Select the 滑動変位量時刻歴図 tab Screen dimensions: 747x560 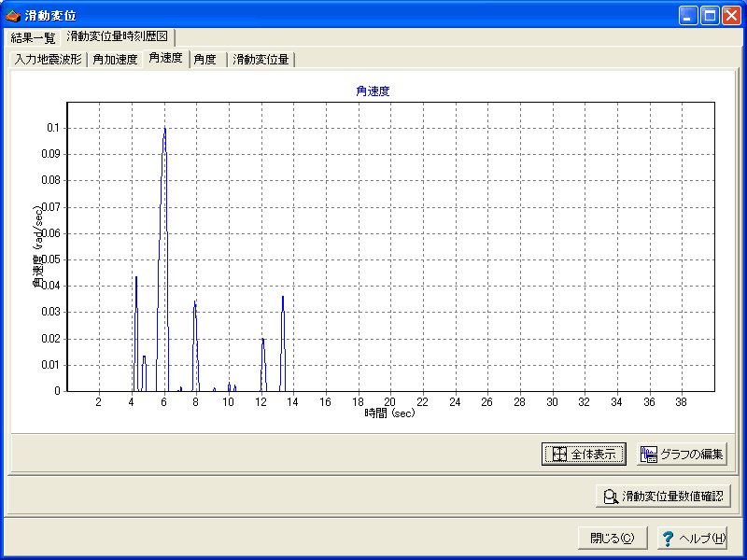[x=118, y=36]
